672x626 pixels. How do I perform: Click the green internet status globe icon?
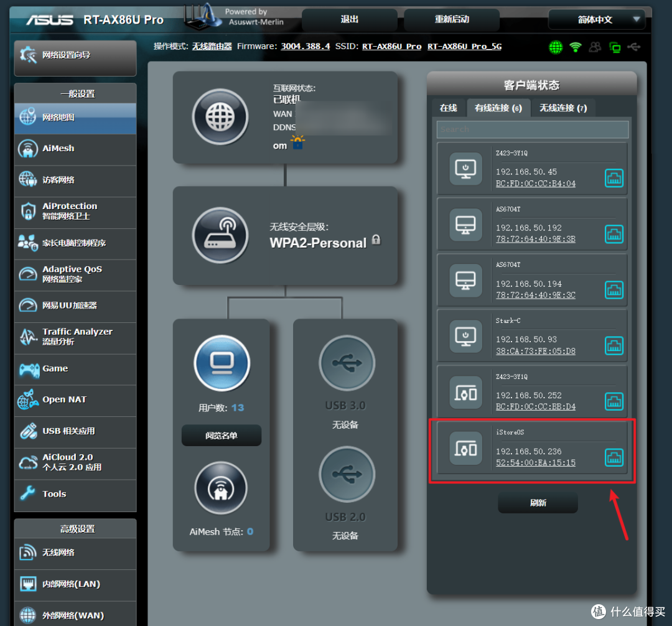coord(556,47)
